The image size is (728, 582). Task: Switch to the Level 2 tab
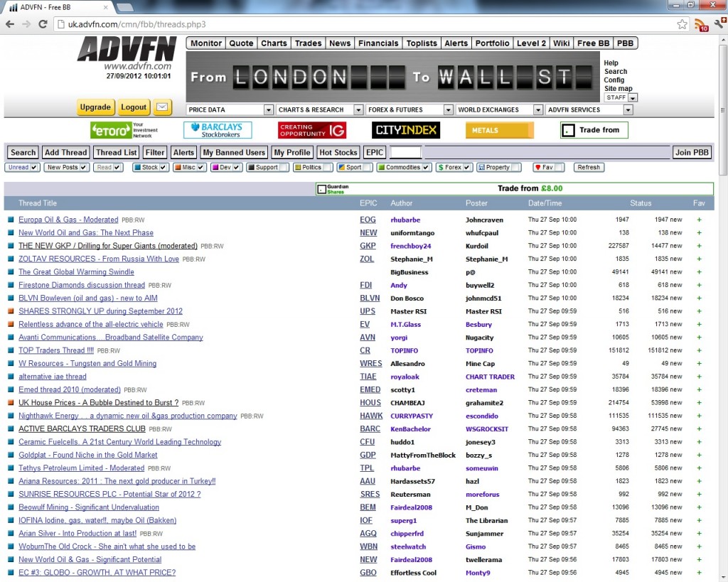click(531, 43)
